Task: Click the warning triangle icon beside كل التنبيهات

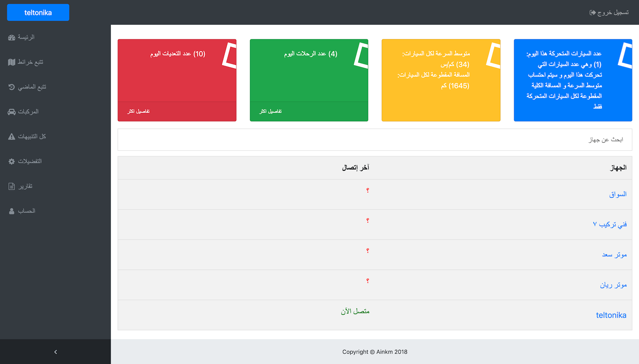Action: coord(12,137)
